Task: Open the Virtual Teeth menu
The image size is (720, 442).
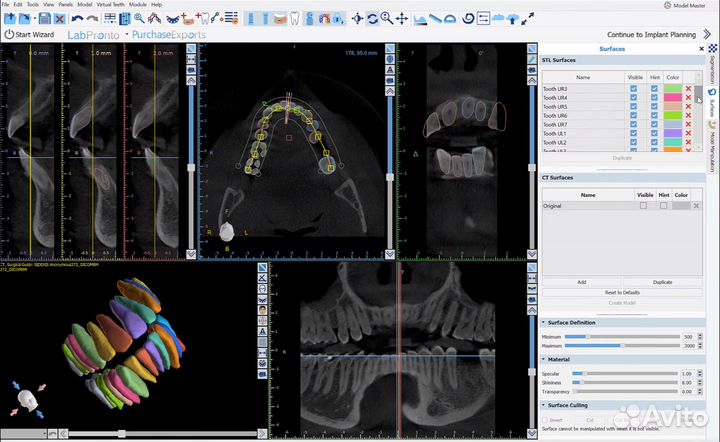Action: pyautogui.click(x=111, y=5)
